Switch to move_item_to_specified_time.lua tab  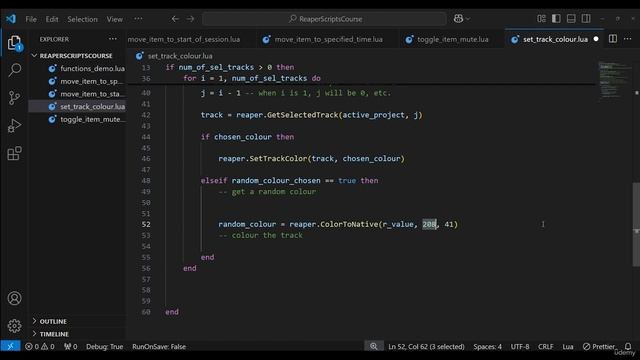click(329, 39)
